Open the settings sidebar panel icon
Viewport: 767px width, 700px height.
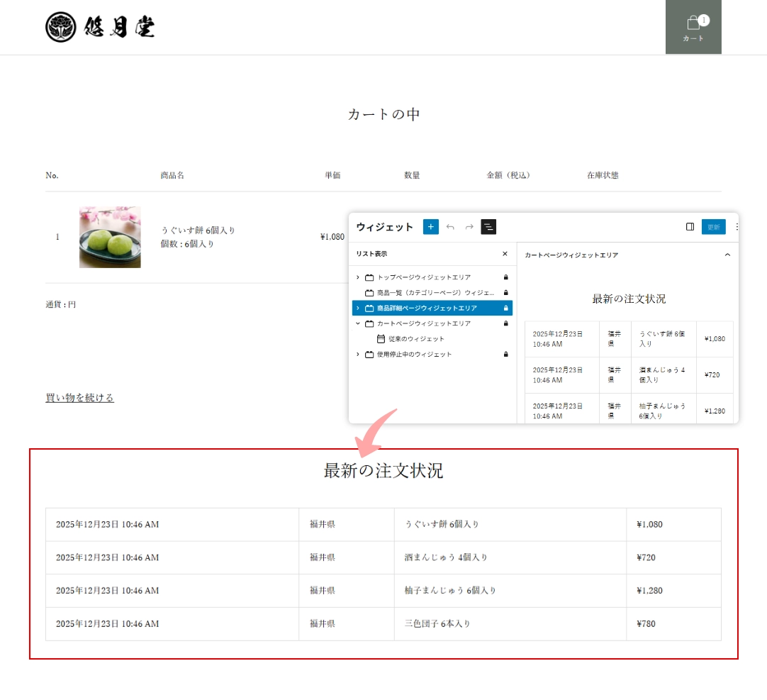(x=689, y=227)
